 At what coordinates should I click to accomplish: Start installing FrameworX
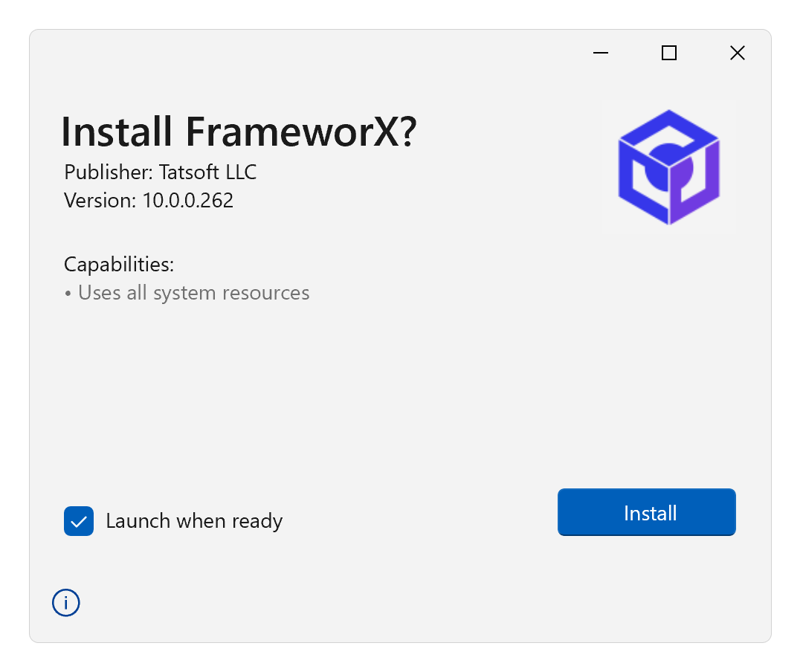[647, 512]
